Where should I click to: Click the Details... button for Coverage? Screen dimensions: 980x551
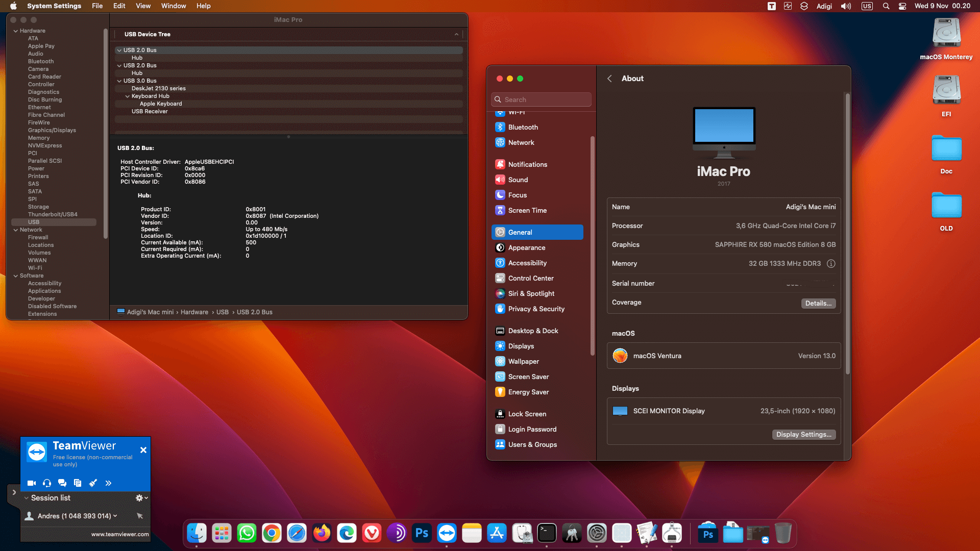click(x=818, y=303)
